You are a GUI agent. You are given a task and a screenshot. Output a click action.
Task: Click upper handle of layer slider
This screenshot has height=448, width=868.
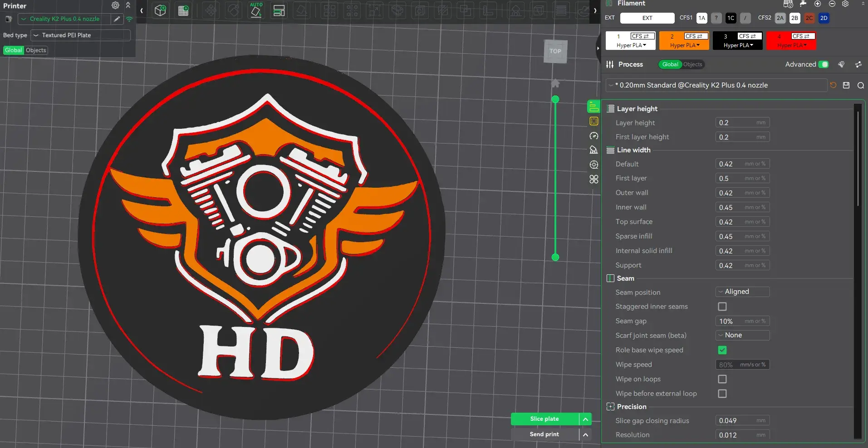click(x=555, y=99)
